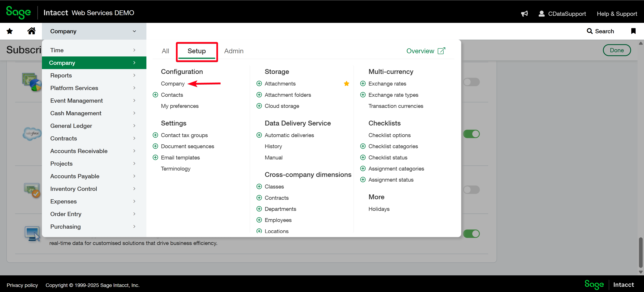644x292 pixels.
Task: Click the favorites star icon in navigation bar
Action: pos(10,31)
